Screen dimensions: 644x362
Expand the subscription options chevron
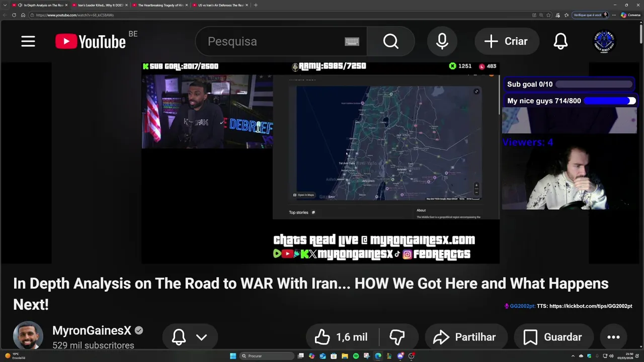(x=202, y=337)
